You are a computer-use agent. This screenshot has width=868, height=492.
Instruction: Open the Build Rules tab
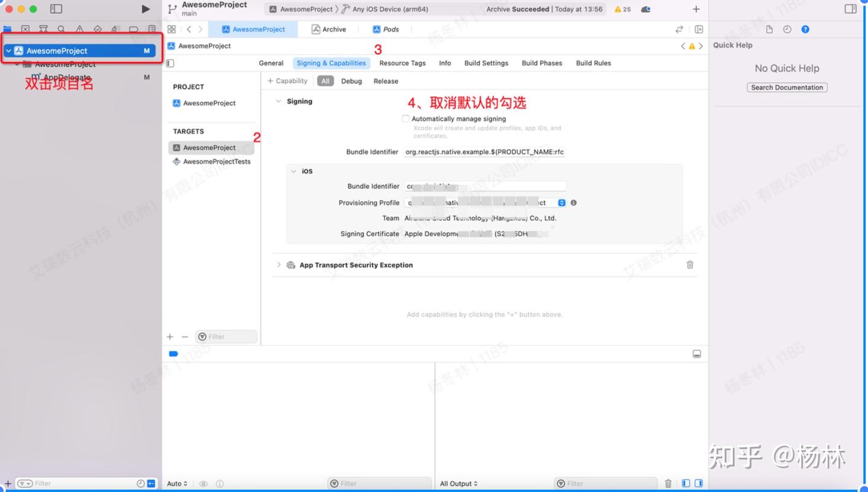(594, 63)
